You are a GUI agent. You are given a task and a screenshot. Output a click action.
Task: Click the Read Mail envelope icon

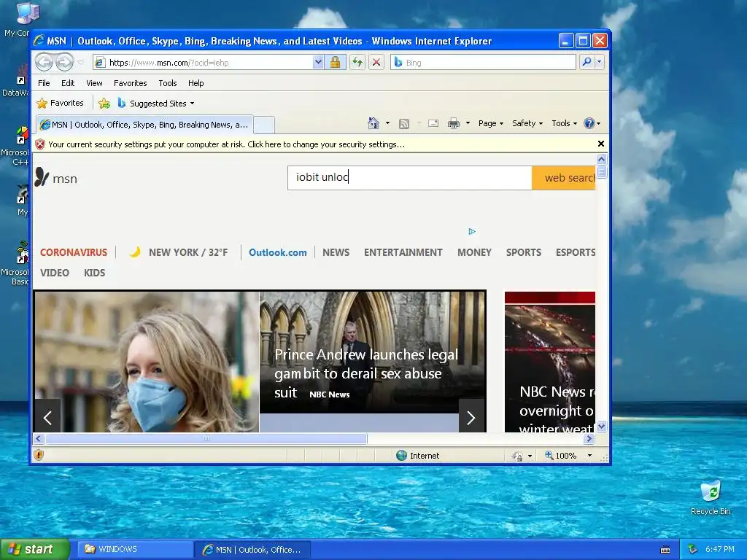tap(433, 123)
